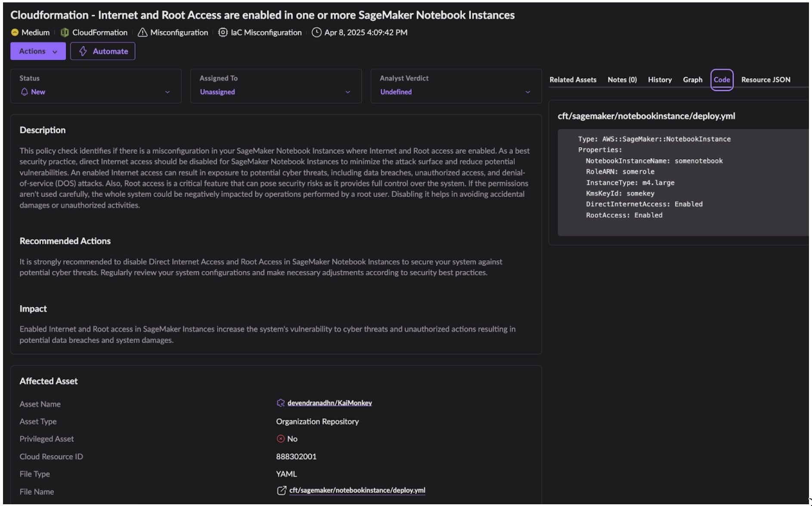Expand the Assigned To dropdown

[x=348, y=92]
